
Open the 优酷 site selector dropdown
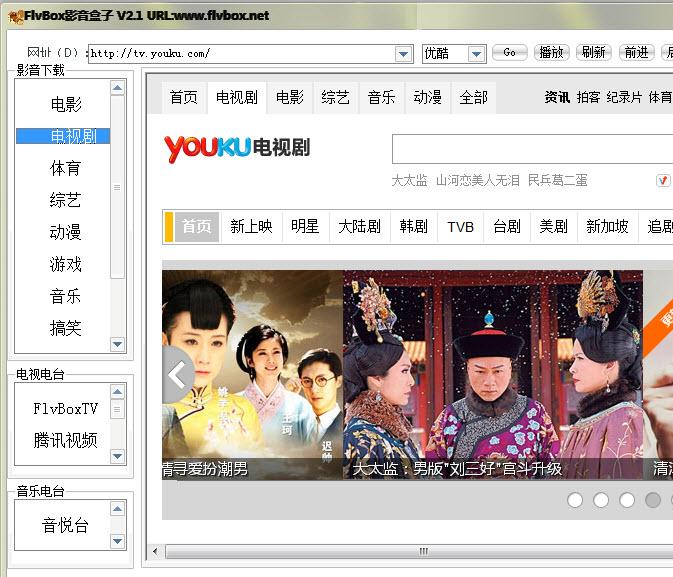[x=477, y=54]
